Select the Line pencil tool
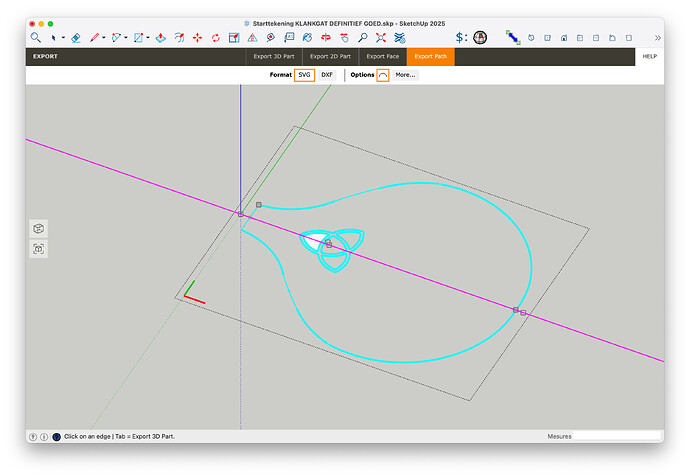Image resolution: width=690 pixels, height=476 pixels. coord(94,38)
